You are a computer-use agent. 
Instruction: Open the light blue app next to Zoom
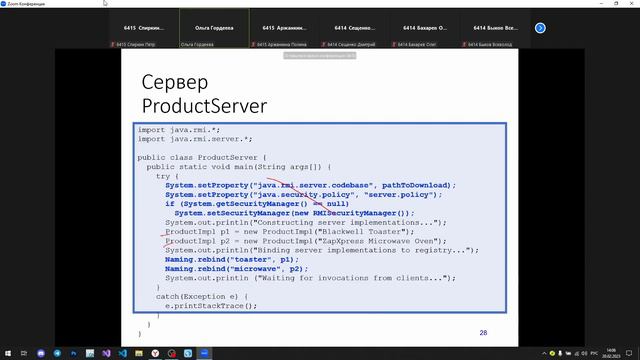tap(188, 353)
